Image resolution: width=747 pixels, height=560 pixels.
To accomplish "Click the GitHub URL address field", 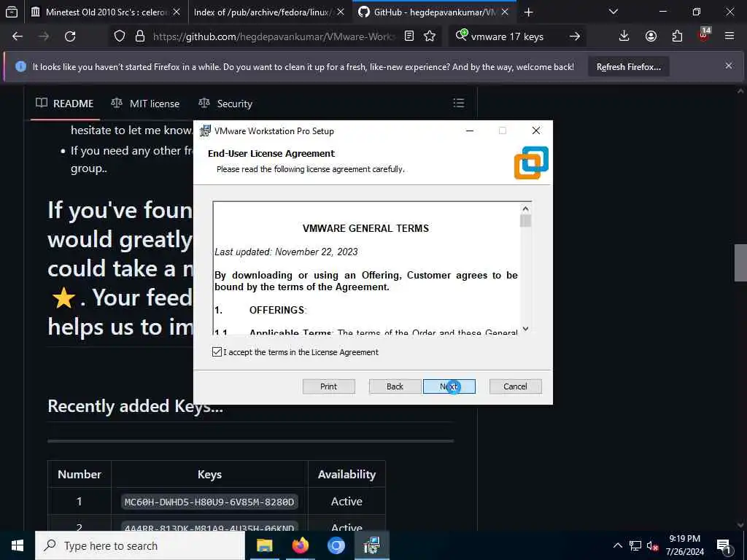I will pyautogui.click(x=274, y=36).
